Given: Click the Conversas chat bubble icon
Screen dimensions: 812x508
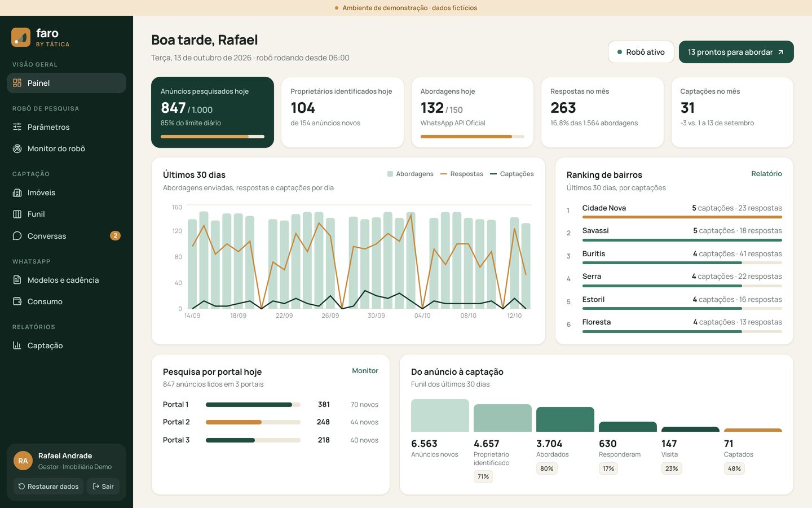Looking at the screenshot, I should (x=17, y=236).
